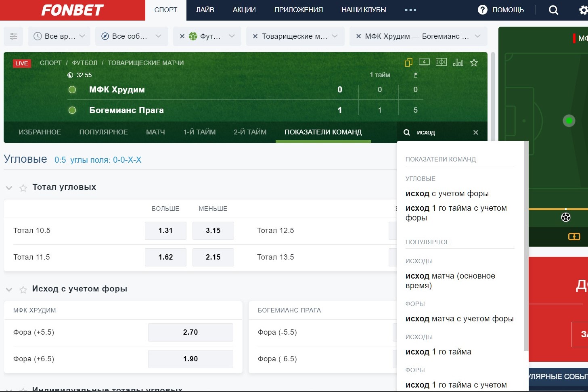Screen dimensions: 588x392
Task: Click the green ball marker on field
Action: click(569, 120)
